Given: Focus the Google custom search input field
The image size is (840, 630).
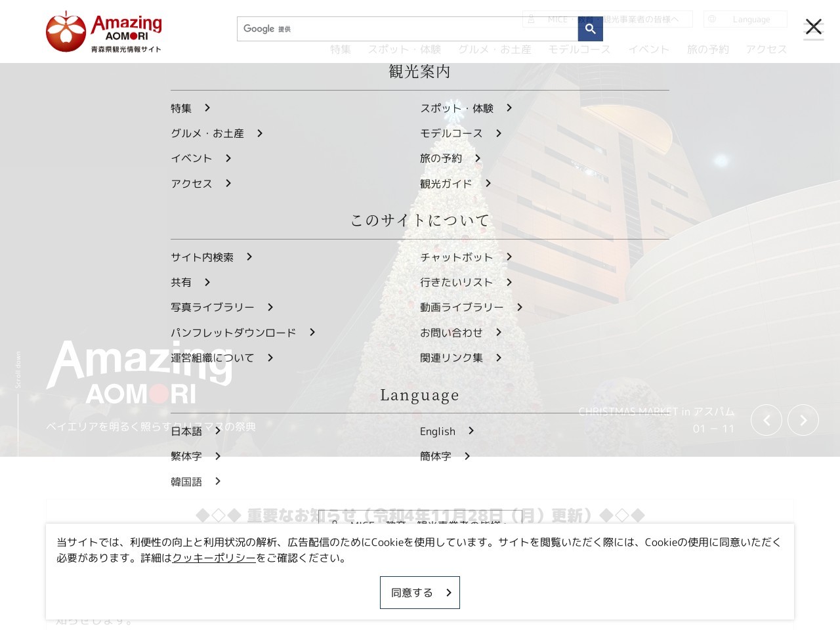Looking at the screenshot, I should click(408, 29).
